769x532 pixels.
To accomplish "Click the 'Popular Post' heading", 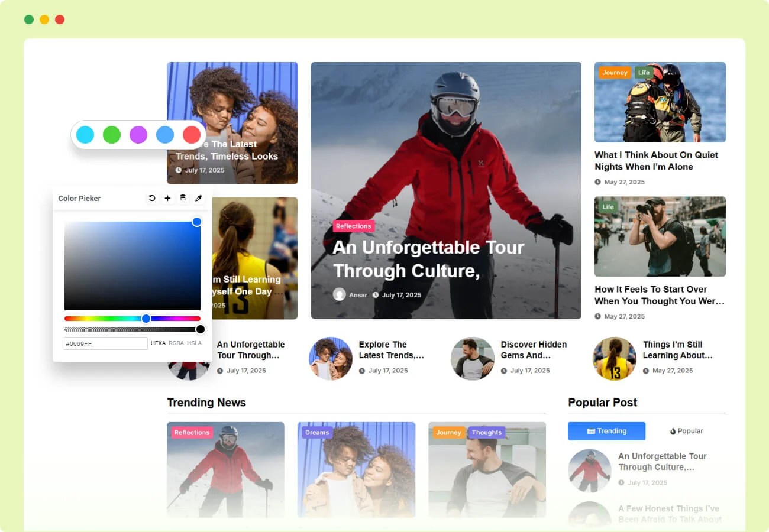I will pos(603,403).
